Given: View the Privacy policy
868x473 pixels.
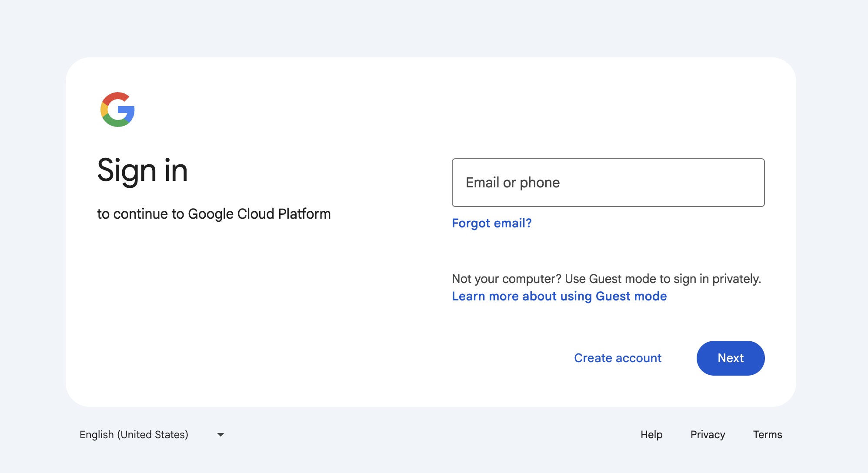Looking at the screenshot, I should [x=707, y=434].
